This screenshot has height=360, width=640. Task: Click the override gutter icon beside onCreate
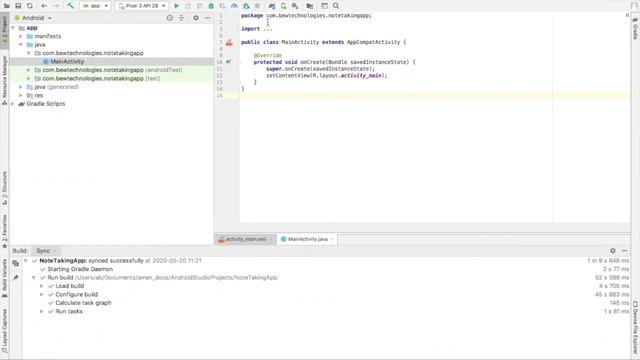click(x=229, y=62)
